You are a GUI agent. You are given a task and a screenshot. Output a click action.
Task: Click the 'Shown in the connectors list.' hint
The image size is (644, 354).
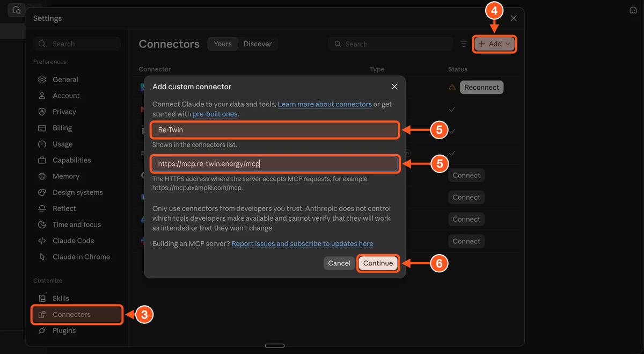pos(194,145)
